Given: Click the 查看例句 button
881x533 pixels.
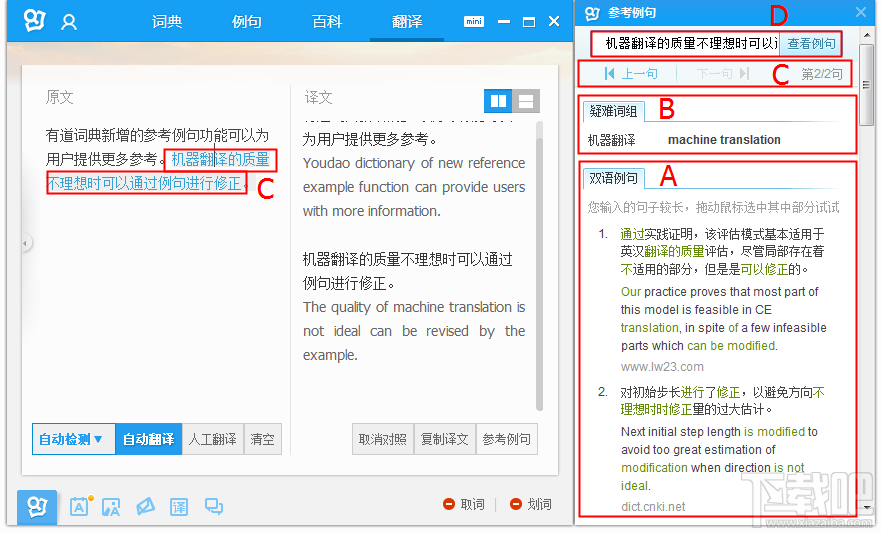Looking at the screenshot, I should pyautogui.click(x=810, y=44).
